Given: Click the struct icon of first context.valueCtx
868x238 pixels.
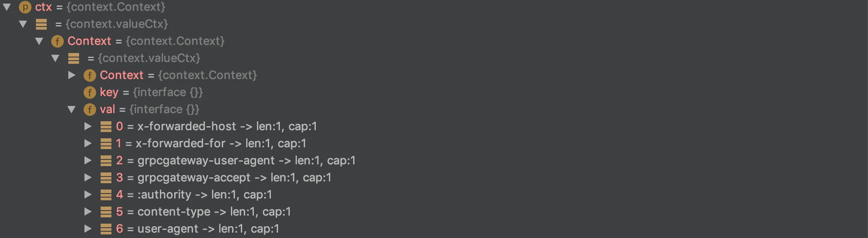Looking at the screenshot, I should (41, 24).
